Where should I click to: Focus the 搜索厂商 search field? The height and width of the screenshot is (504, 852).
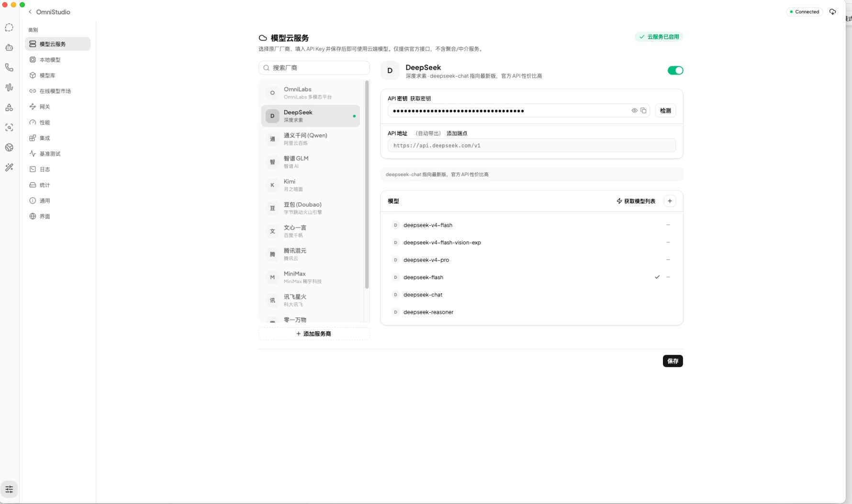pos(314,68)
